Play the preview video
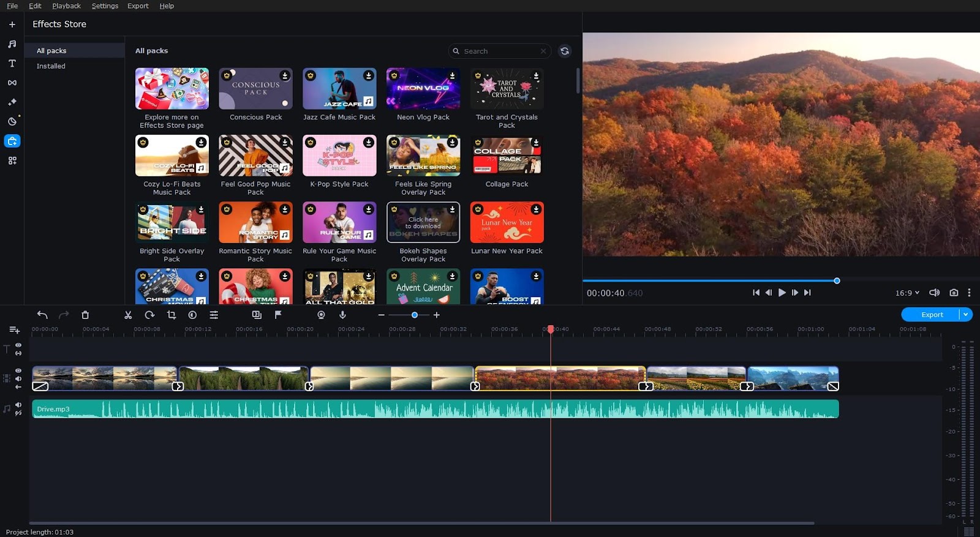Viewport: 980px width, 537px height. (x=782, y=293)
